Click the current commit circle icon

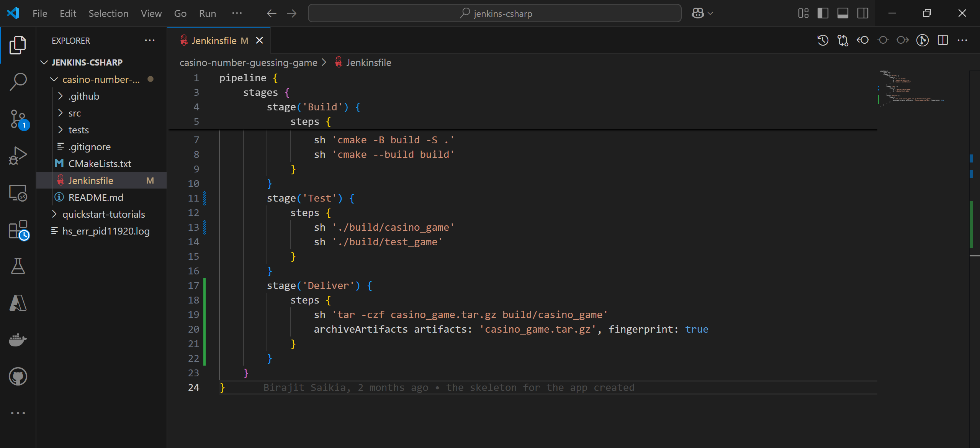click(x=883, y=40)
